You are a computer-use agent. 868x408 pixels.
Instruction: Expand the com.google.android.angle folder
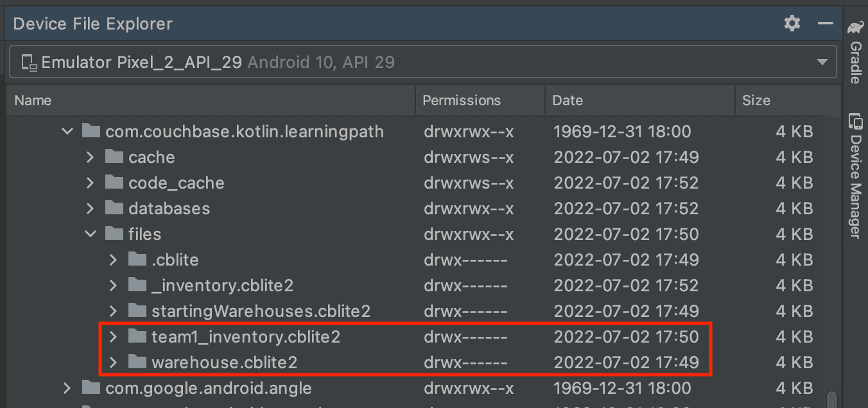coord(67,388)
